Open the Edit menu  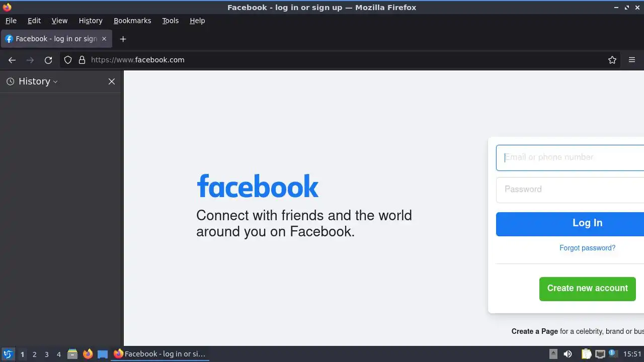click(34, 21)
